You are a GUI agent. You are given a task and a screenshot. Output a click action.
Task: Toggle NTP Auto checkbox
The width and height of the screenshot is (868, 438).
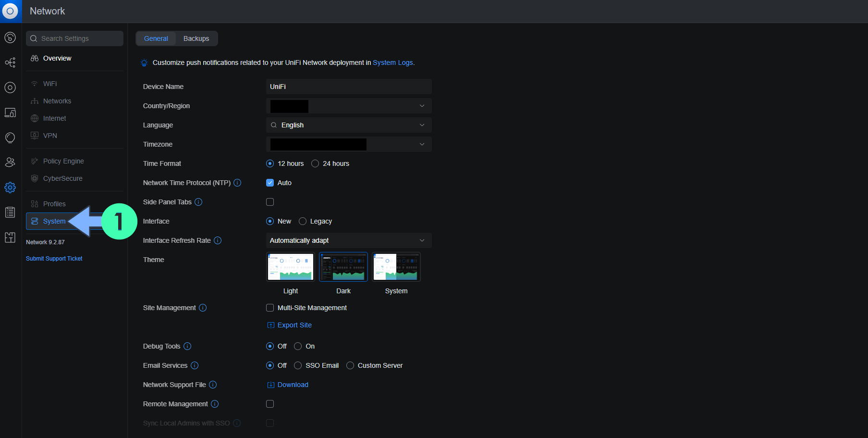pos(270,183)
